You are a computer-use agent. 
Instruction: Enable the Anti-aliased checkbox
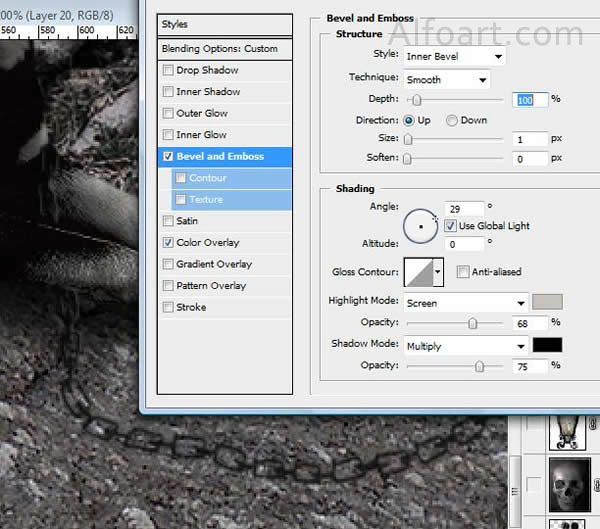pos(462,271)
